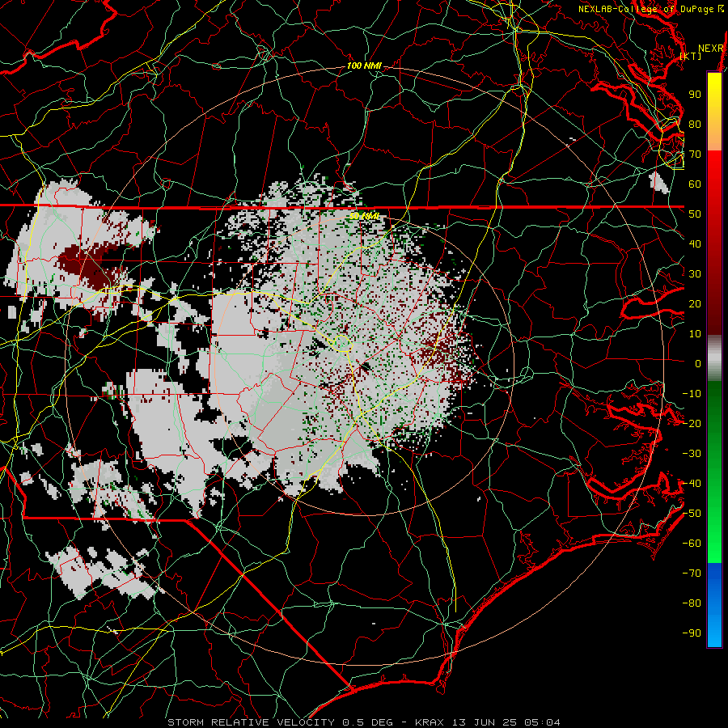Select the -10 knot scale value

[692, 394]
